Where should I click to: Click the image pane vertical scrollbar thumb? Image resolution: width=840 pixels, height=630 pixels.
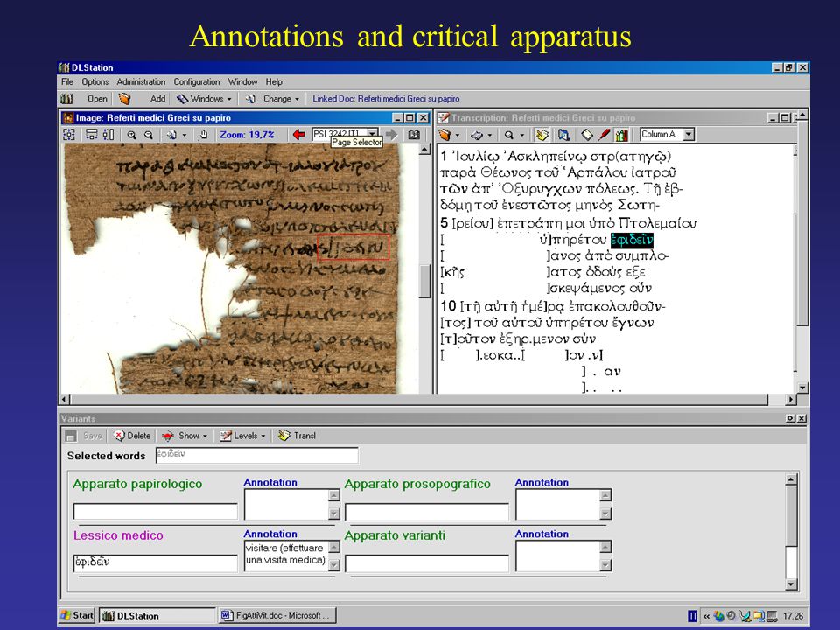[x=424, y=280]
